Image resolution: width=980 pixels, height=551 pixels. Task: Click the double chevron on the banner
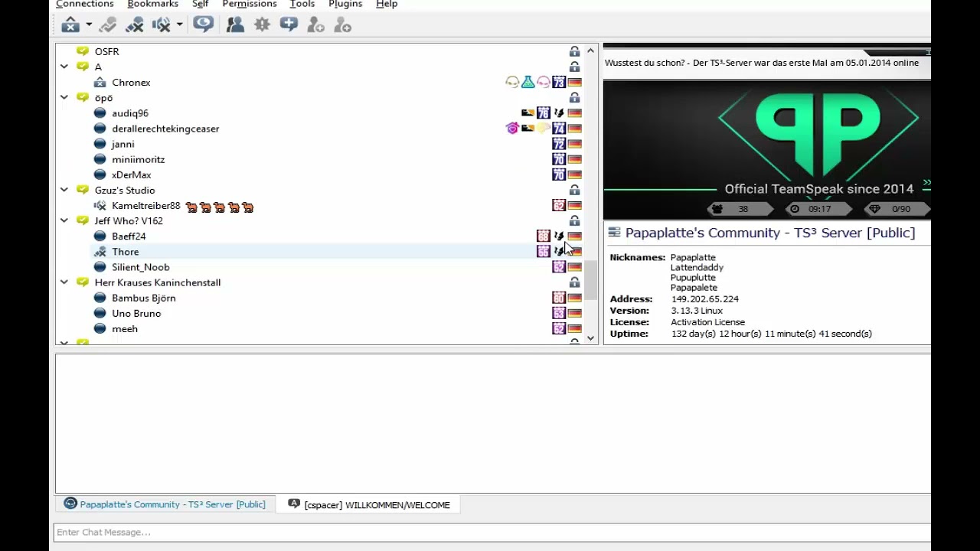(x=926, y=184)
